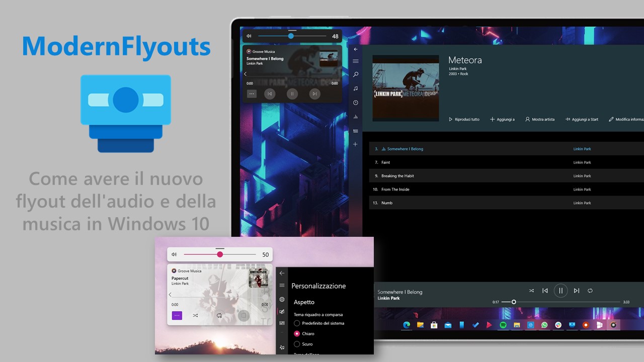Click Somewhere I Belong title in playback bar
Image resolution: width=644 pixels, height=362 pixels.
coord(400,292)
